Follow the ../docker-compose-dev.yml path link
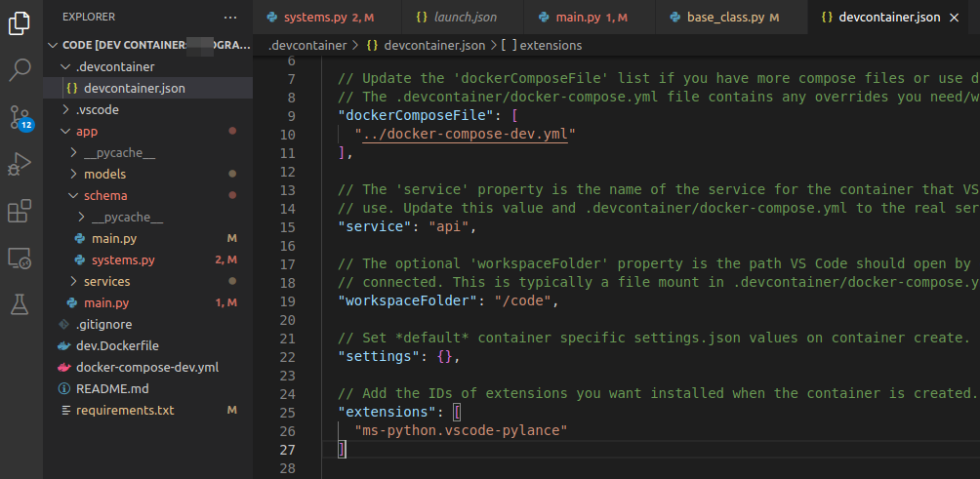 pyautogui.click(x=465, y=135)
